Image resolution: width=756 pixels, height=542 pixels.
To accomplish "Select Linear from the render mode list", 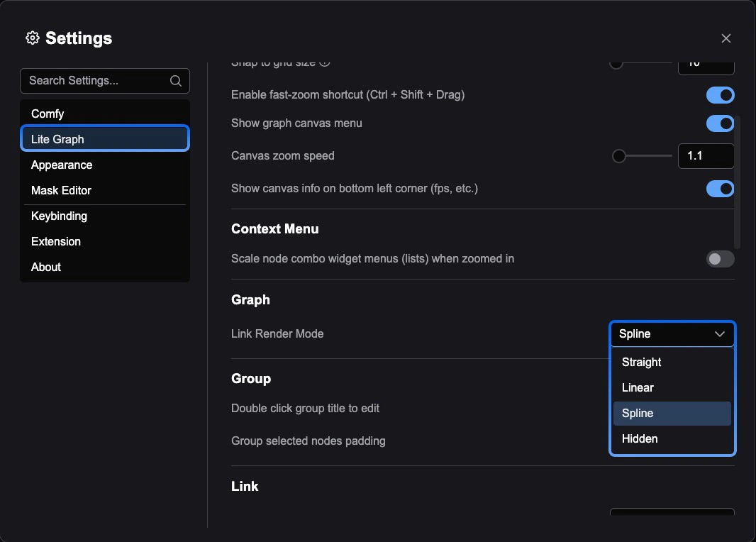I will 638,387.
